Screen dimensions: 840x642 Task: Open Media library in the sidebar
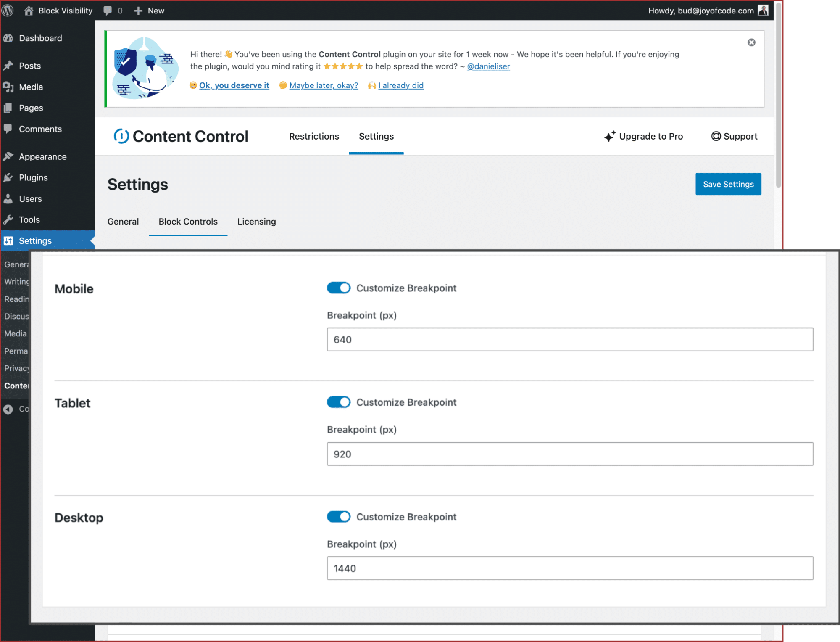point(47,87)
